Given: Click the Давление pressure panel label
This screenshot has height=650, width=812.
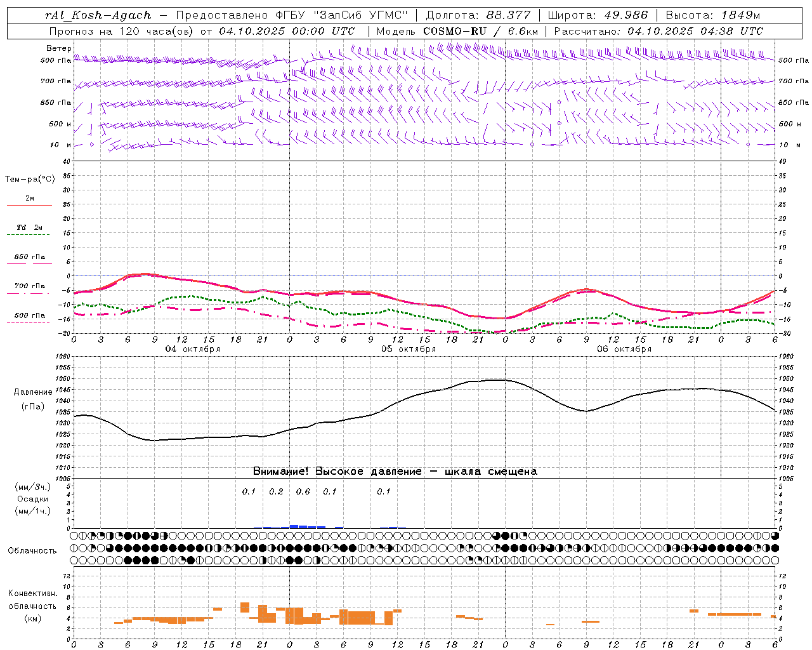Looking at the screenshot, I should [x=33, y=392].
